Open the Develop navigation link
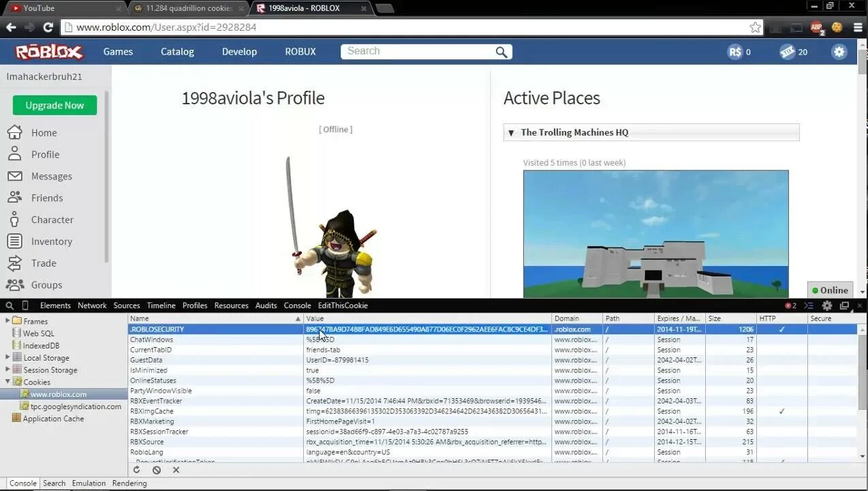Screen dimensions: 868x491 coord(239,52)
